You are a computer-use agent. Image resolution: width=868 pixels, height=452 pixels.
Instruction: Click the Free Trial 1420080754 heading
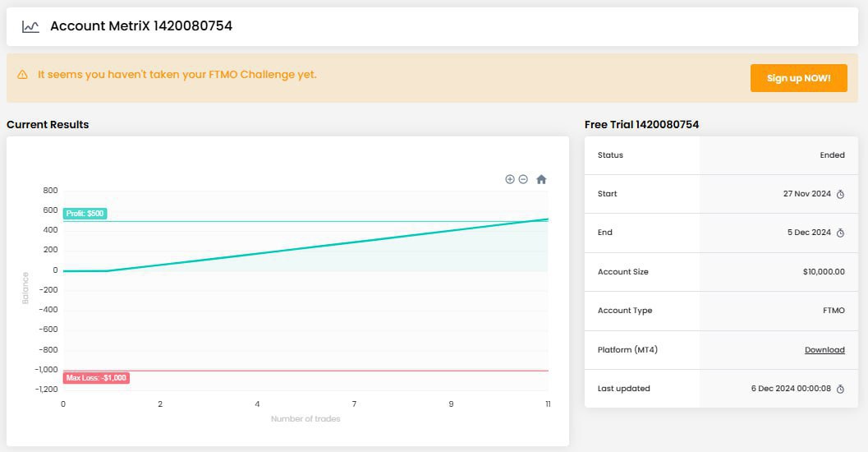click(641, 125)
